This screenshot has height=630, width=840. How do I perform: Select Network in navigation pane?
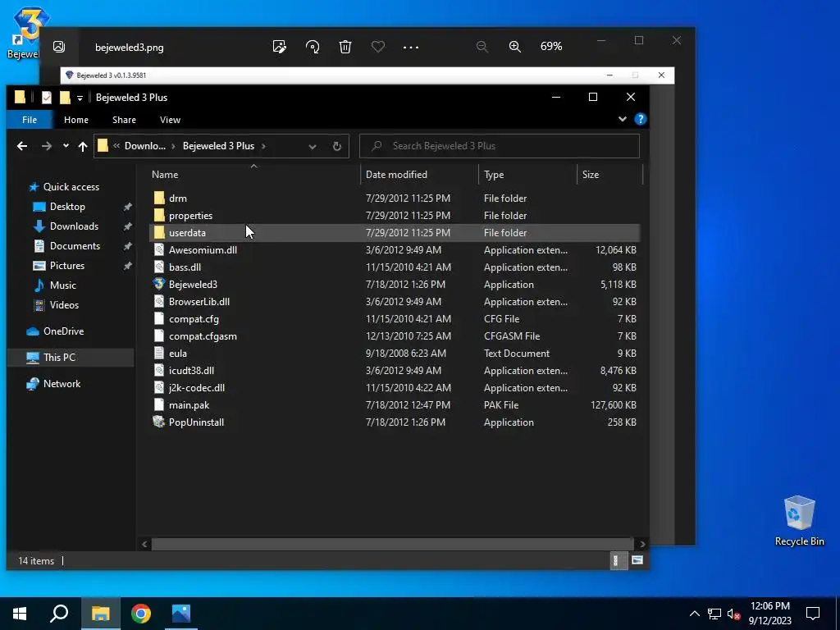62,384
